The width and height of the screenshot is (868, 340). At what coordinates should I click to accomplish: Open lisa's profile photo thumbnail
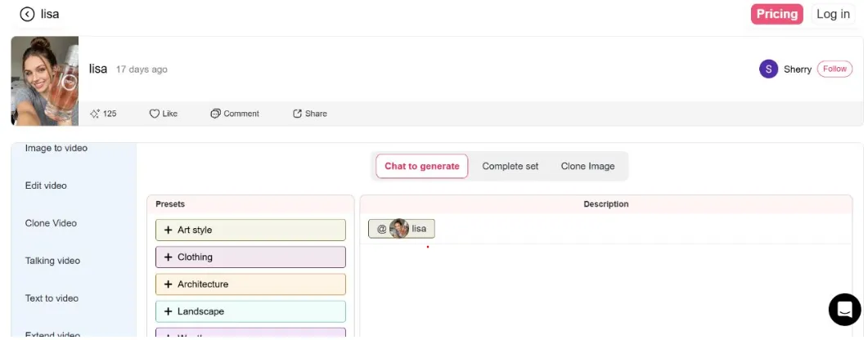click(45, 81)
